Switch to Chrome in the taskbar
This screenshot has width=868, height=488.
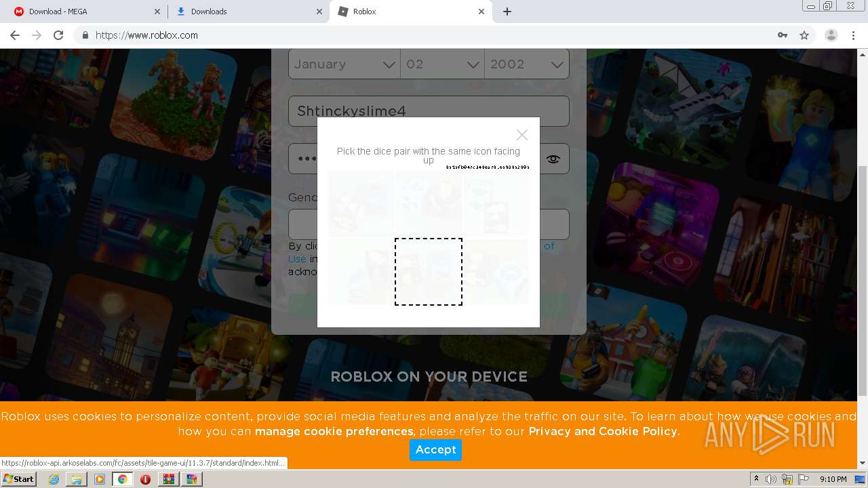123,479
